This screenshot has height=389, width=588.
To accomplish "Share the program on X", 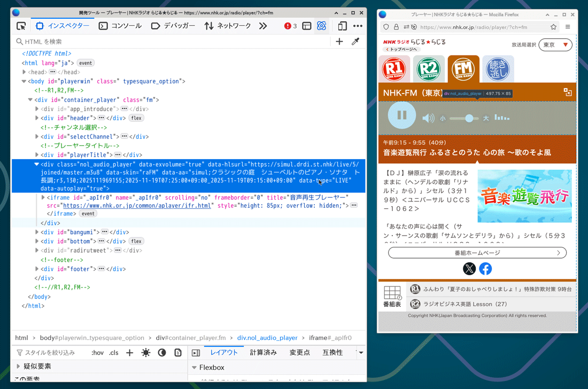I will [x=469, y=269].
